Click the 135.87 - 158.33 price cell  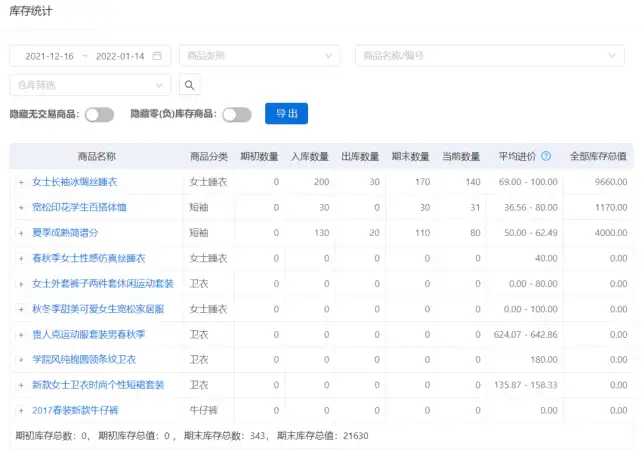tap(526, 385)
